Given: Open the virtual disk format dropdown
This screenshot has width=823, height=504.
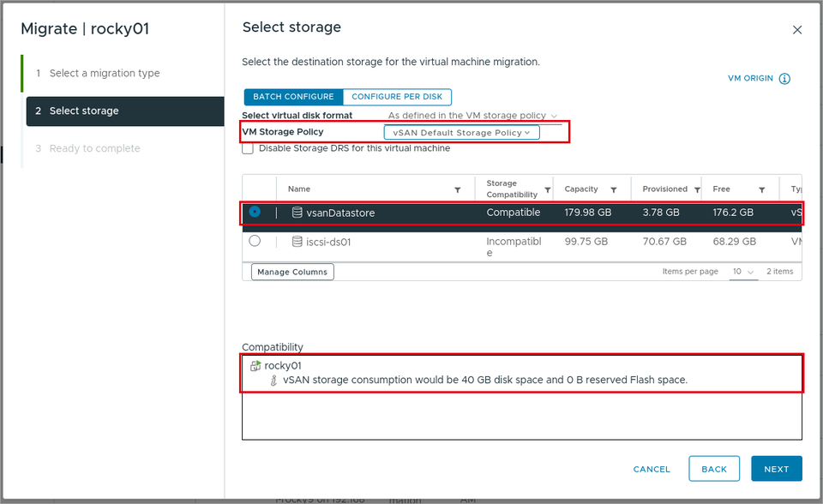Looking at the screenshot, I should pos(472,116).
